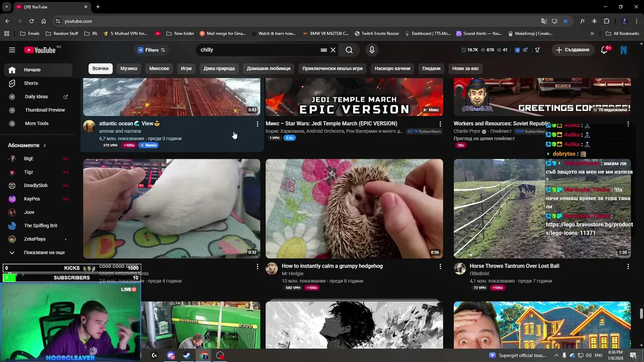Image resolution: width=644 pixels, height=362 pixels.
Task: Open options menu for grumpy hedgehog video
Action: pyautogui.click(x=440, y=266)
